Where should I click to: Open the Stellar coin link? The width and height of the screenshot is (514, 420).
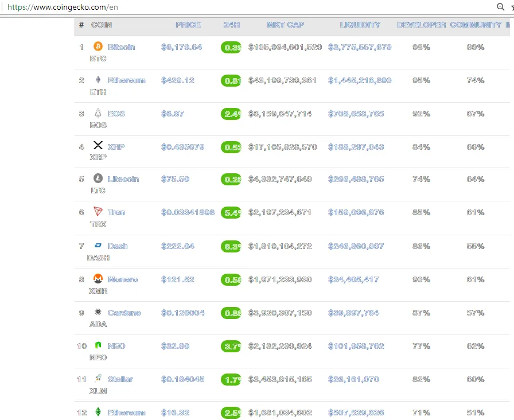click(x=120, y=379)
